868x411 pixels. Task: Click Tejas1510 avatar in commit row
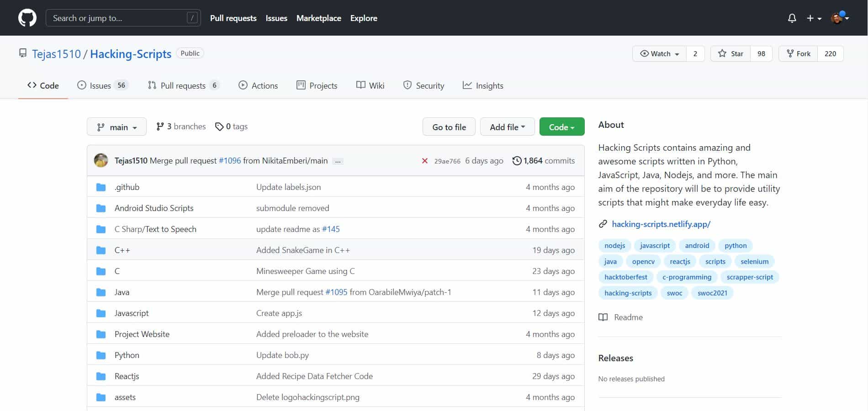pyautogui.click(x=101, y=161)
